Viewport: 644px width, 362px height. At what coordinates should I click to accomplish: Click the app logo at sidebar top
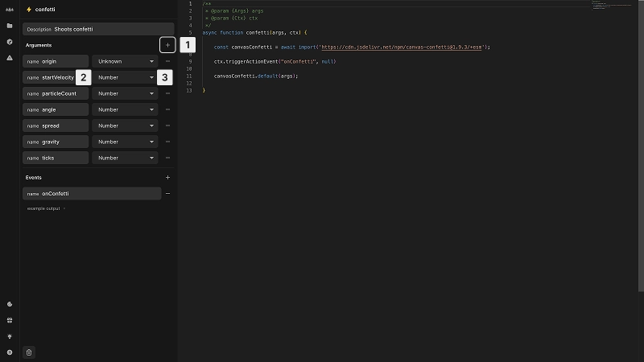click(10, 10)
